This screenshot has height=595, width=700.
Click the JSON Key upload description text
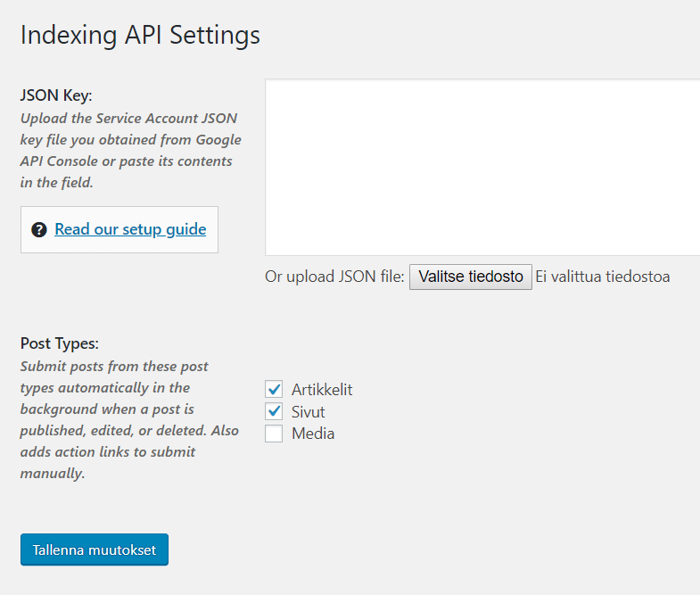coord(130,150)
